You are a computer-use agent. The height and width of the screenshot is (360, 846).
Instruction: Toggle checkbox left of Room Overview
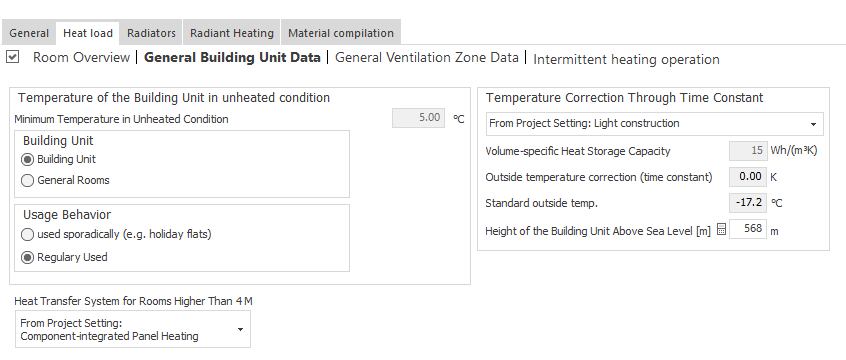(x=12, y=57)
